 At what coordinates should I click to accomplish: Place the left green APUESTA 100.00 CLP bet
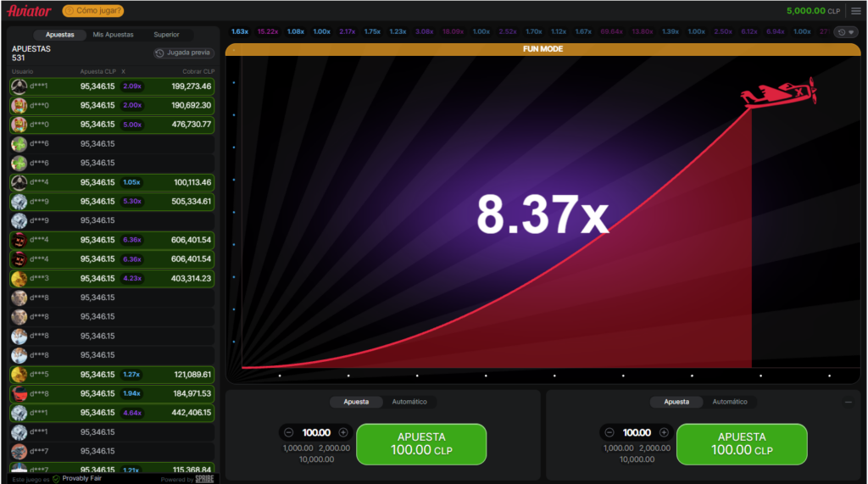(x=421, y=444)
